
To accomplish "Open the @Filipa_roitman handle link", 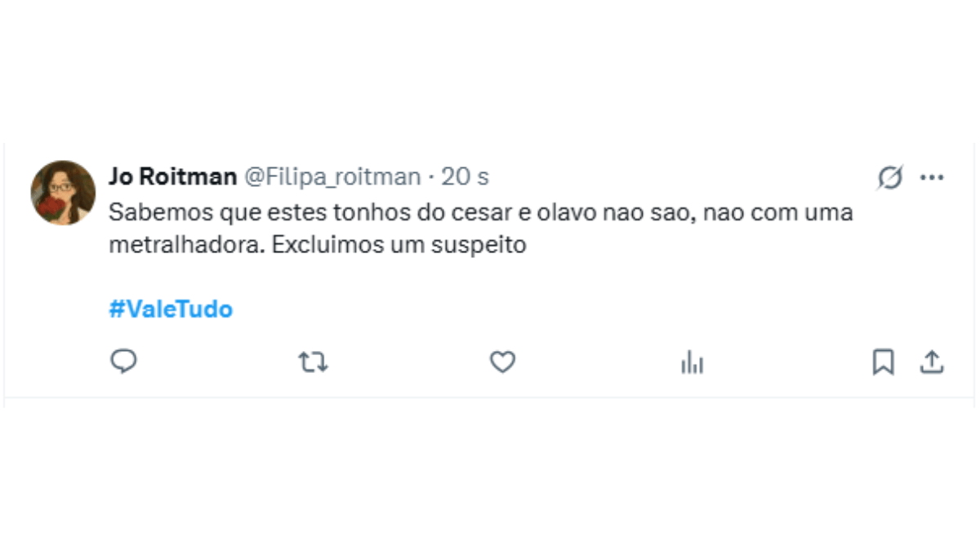I will (332, 176).
